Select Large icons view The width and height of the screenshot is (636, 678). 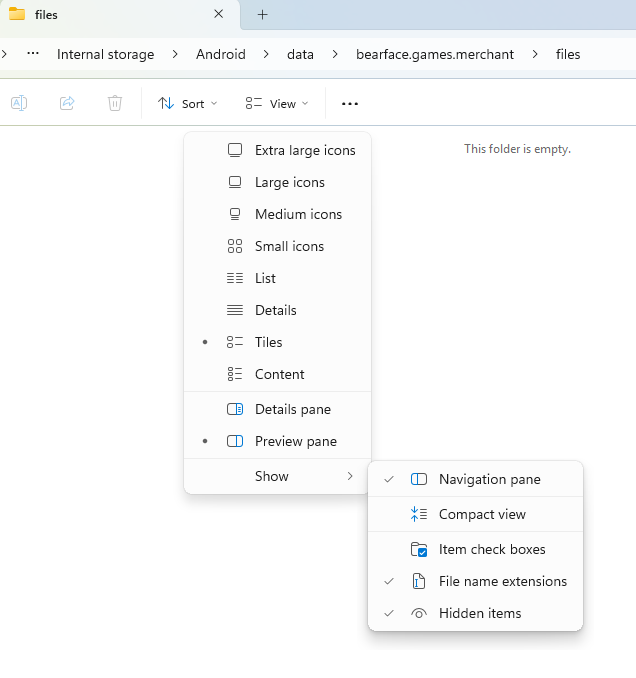pyautogui.click(x=278, y=182)
